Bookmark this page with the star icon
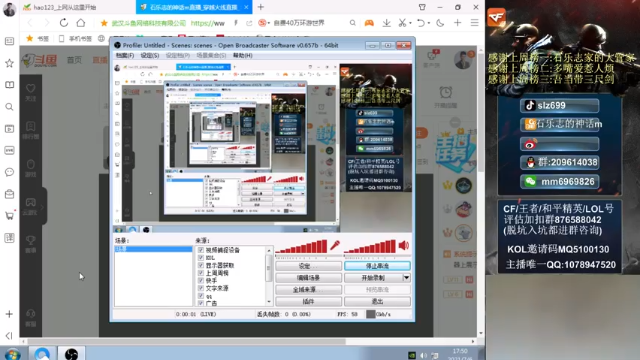The image size is (640, 360). tap(104, 23)
